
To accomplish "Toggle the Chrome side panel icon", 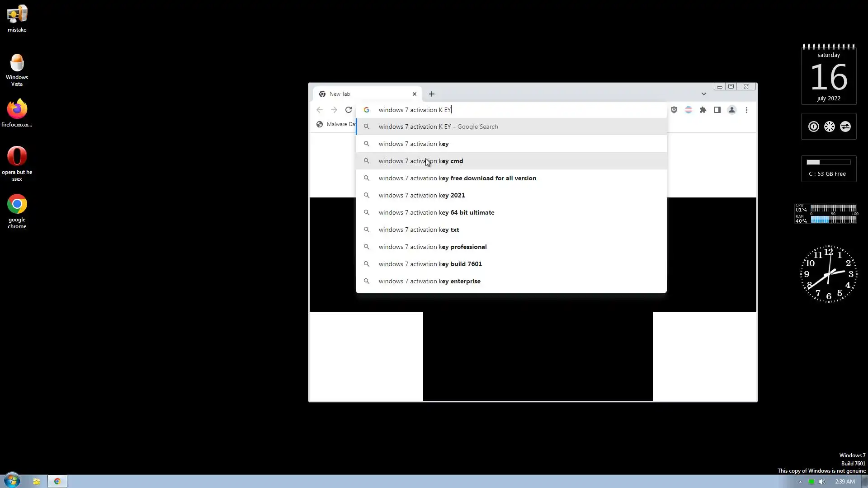I will coord(717,110).
